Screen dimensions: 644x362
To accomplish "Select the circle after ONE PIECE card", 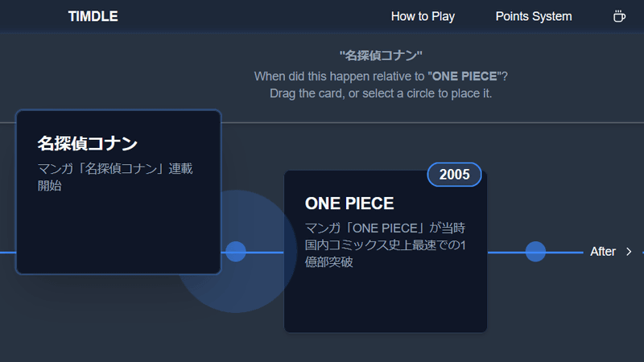I will pyautogui.click(x=535, y=252).
